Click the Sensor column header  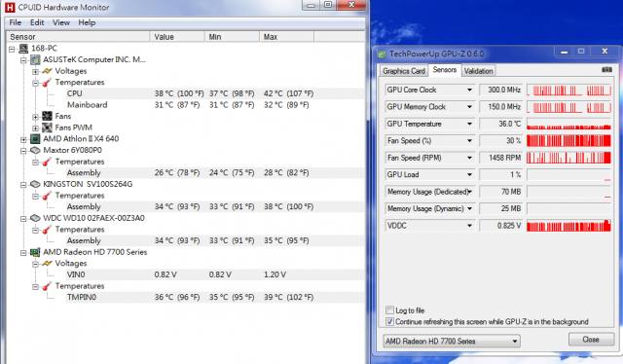78,37
